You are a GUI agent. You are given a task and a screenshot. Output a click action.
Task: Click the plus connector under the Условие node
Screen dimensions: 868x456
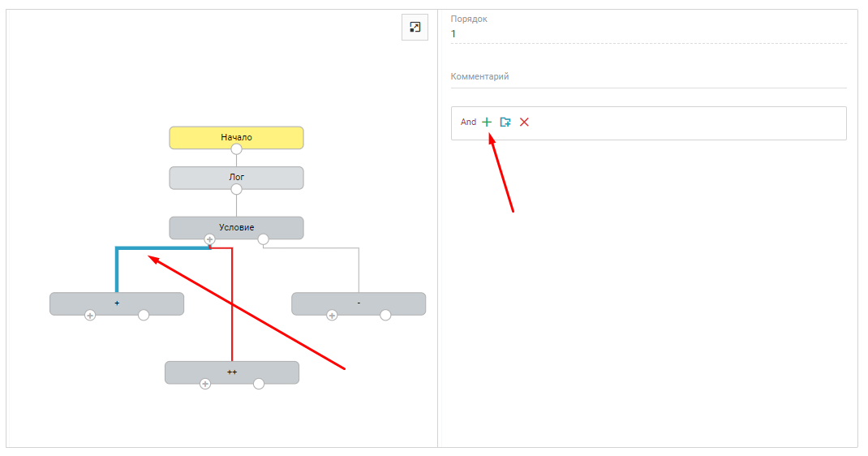tap(209, 239)
